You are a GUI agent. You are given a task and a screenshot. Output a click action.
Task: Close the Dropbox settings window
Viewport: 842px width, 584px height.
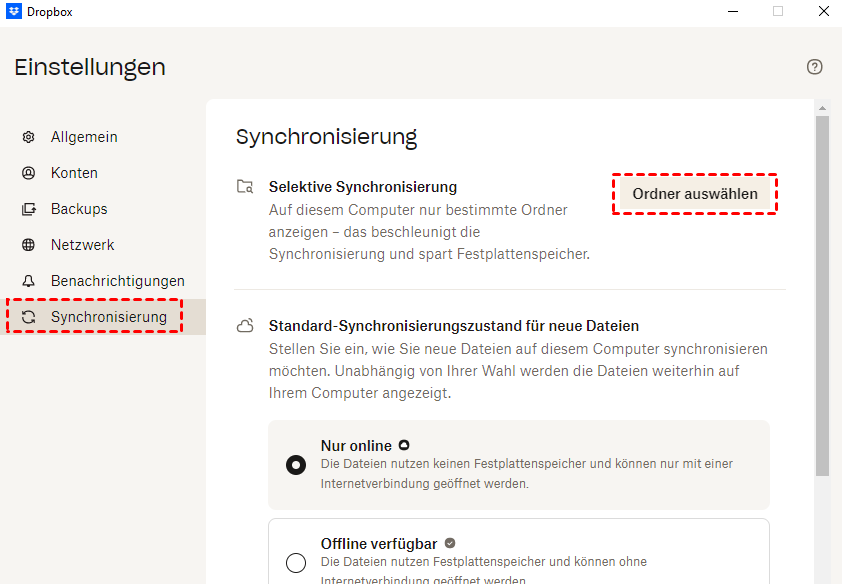tap(824, 11)
